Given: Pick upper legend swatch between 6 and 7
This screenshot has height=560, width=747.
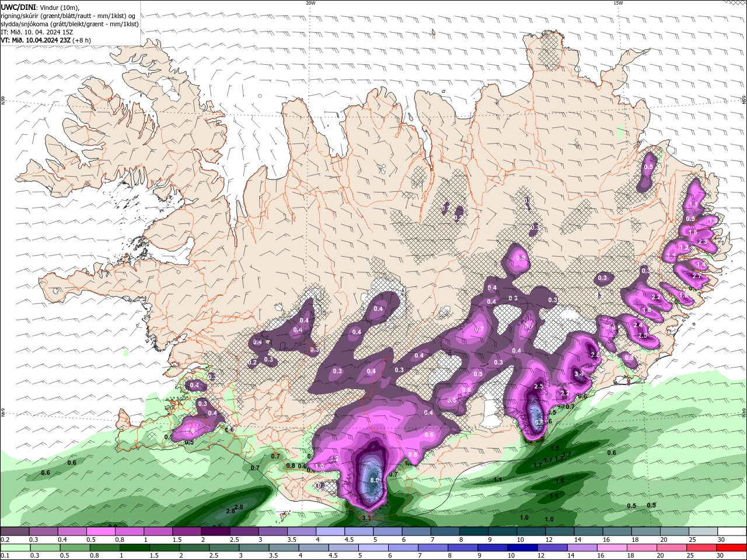Looking at the screenshot, I should pyautogui.click(x=416, y=531).
